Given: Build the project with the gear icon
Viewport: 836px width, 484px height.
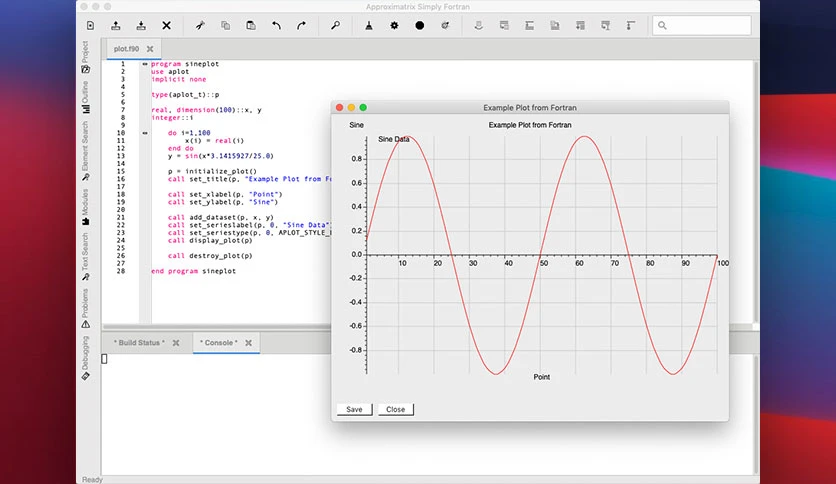Looking at the screenshot, I should pos(394,26).
